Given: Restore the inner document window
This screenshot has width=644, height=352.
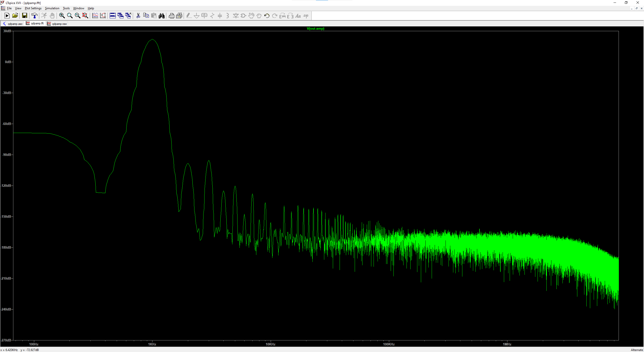Looking at the screenshot, I should (637, 9).
